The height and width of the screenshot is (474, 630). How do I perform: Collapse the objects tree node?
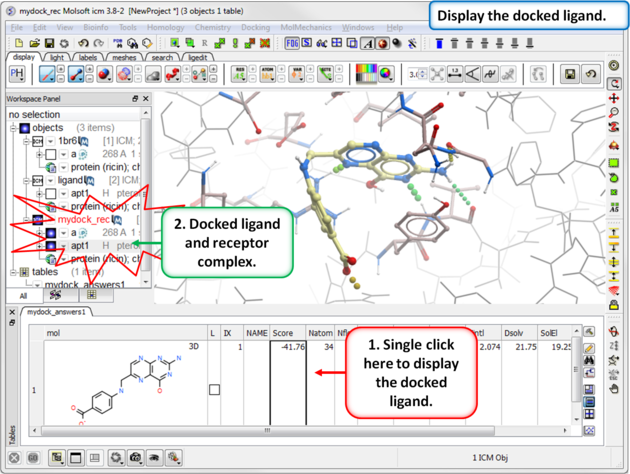tap(14, 128)
